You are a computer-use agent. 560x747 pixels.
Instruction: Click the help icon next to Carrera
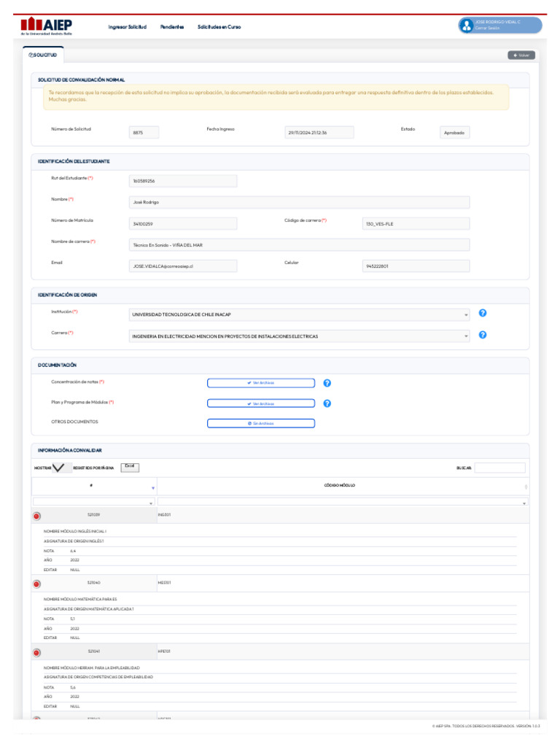(x=483, y=335)
